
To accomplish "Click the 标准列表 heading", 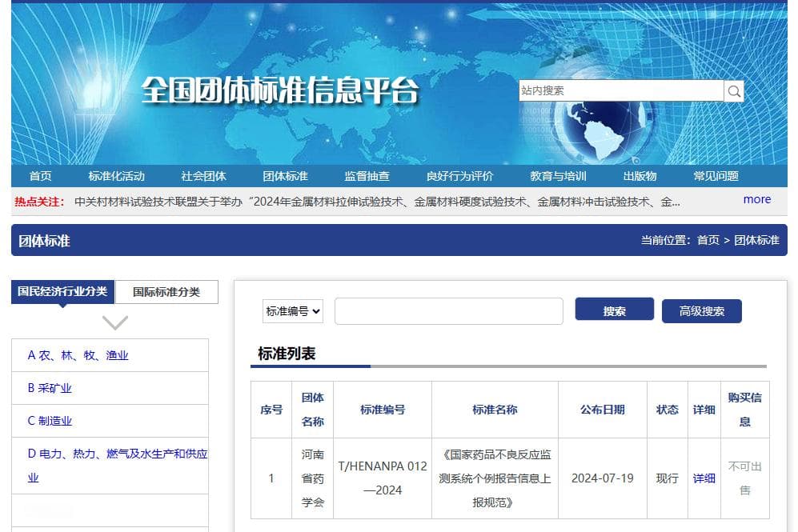I will coord(287,353).
